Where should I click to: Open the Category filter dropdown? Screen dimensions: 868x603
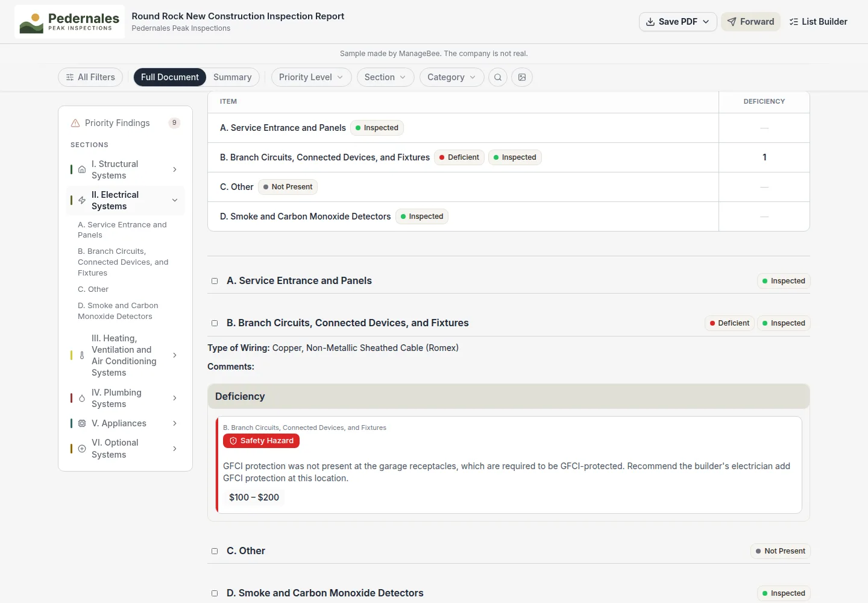(x=452, y=77)
